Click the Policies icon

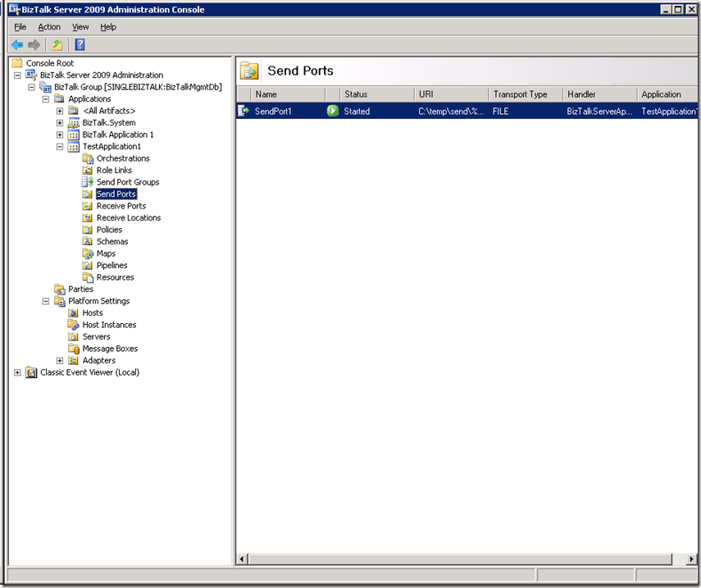click(x=88, y=230)
